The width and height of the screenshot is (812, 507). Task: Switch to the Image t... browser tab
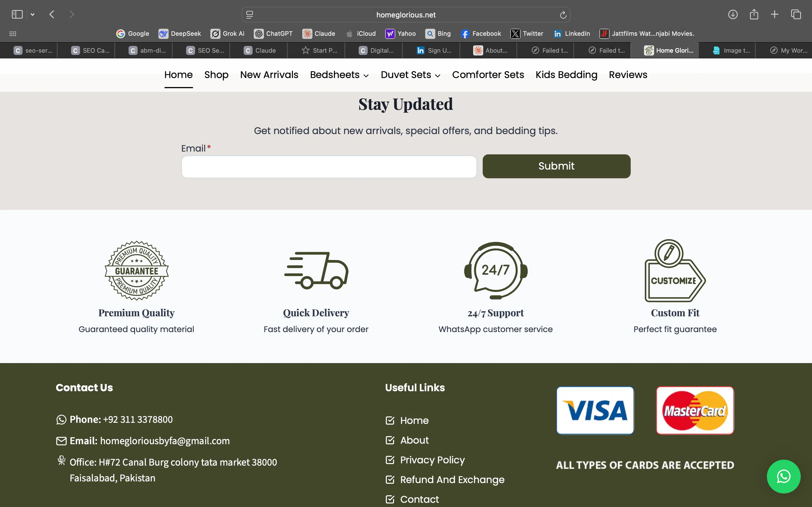tap(731, 50)
